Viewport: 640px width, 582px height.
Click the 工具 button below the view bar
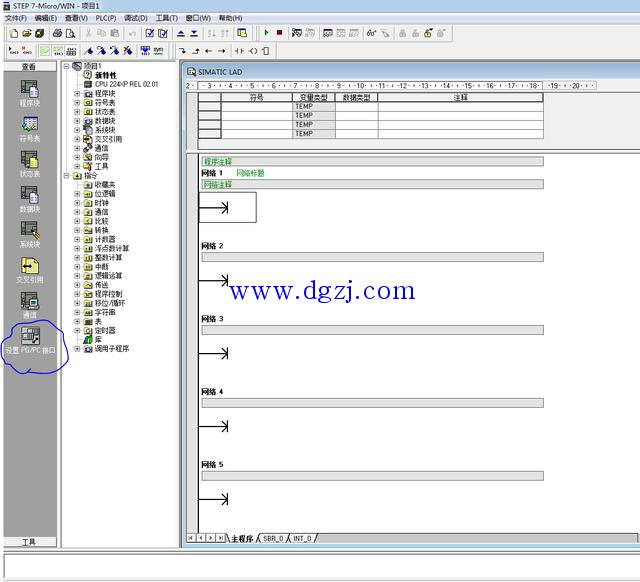tap(29, 542)
